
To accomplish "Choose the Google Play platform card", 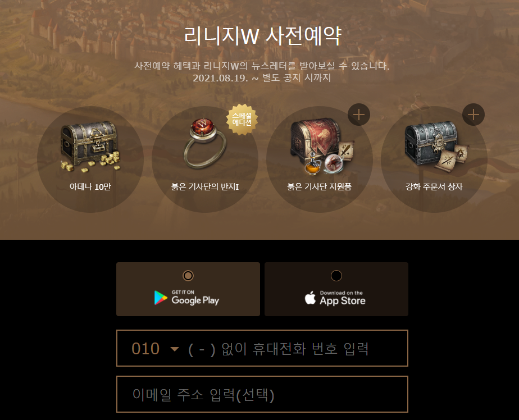I will 188,289.
